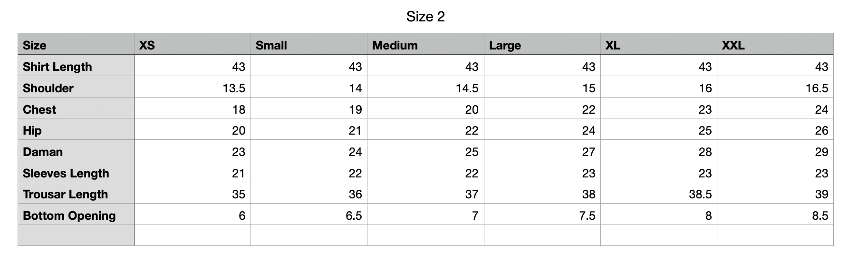Select the Bottom Opening row header
868x274 pixels.
(76, 214)
